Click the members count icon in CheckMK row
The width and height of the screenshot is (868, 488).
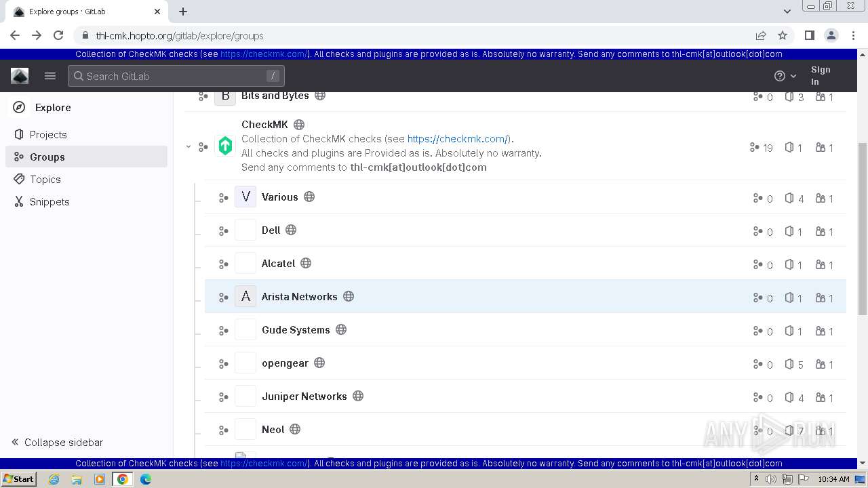tap(821, 147)
